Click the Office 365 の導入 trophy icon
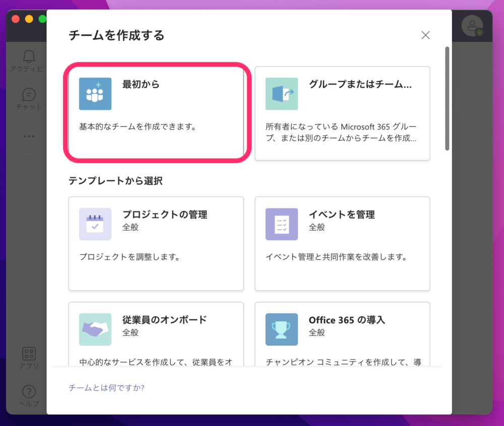 tap(281, 329)
